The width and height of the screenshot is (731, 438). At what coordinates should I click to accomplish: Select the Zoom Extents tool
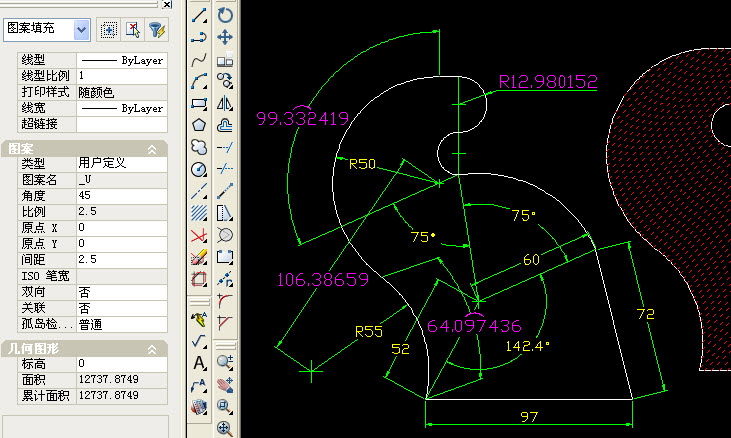pyautogui.click(x=225, y=428)
